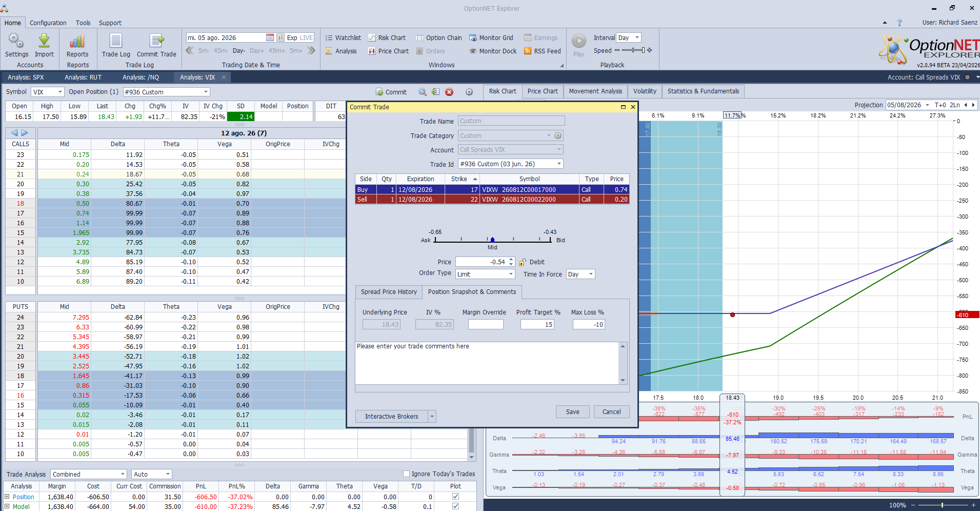Viewport: 980px width, 511px height.
Task: Switch to Analysis: RUT tab
Action: (x=83, y=77)
